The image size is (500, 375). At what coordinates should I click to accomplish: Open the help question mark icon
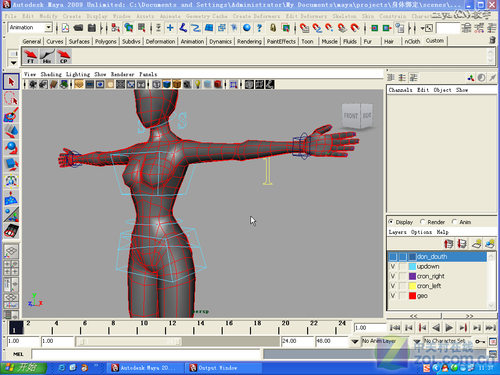coord(259,28)
